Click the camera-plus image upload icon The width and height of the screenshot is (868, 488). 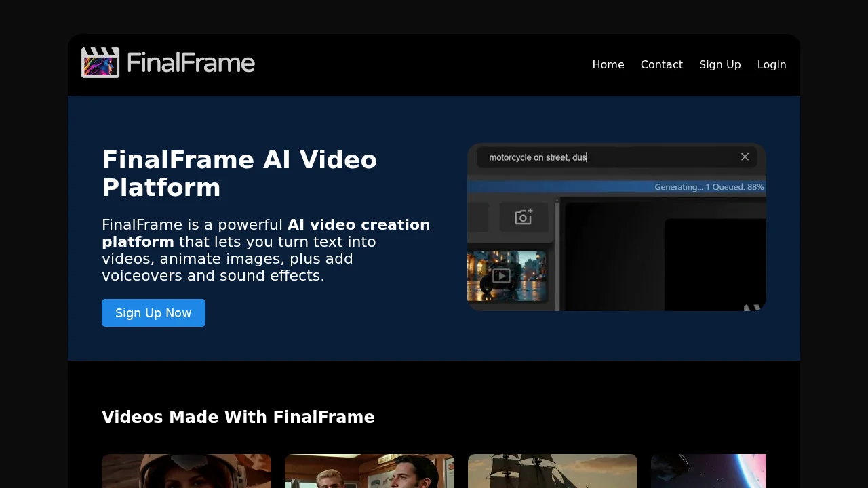(x=523, y=217)
